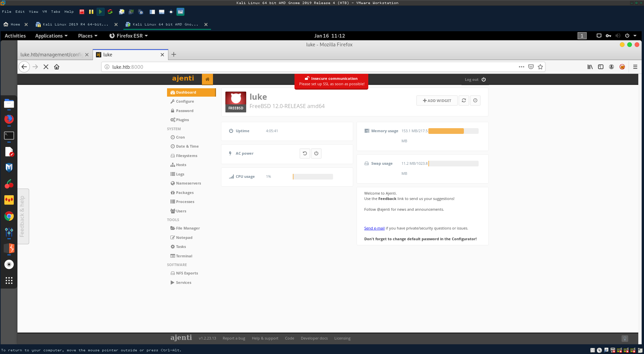The image size is (644, 354).
Task: View running Processes
Action: [x=182, y=202]
